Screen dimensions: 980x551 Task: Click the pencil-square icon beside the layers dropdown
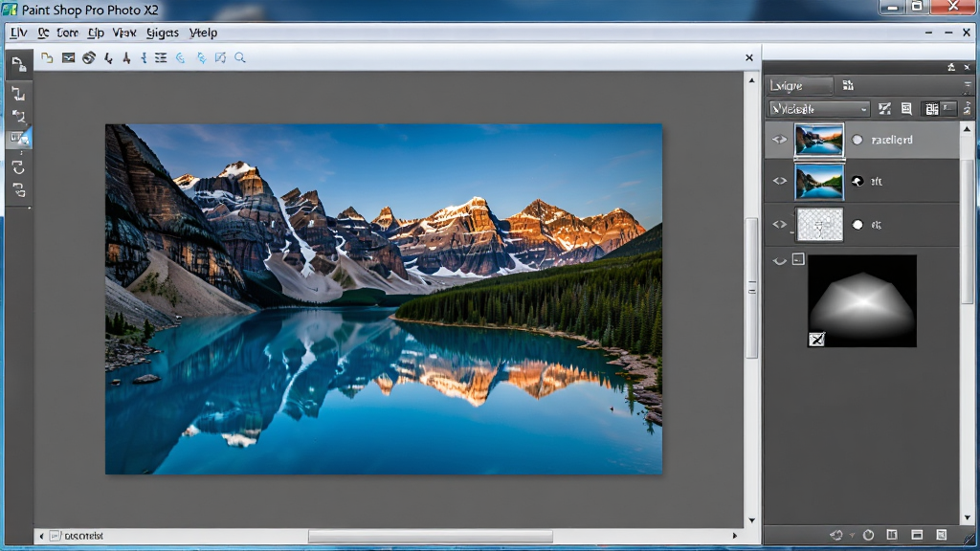point(884,109)
